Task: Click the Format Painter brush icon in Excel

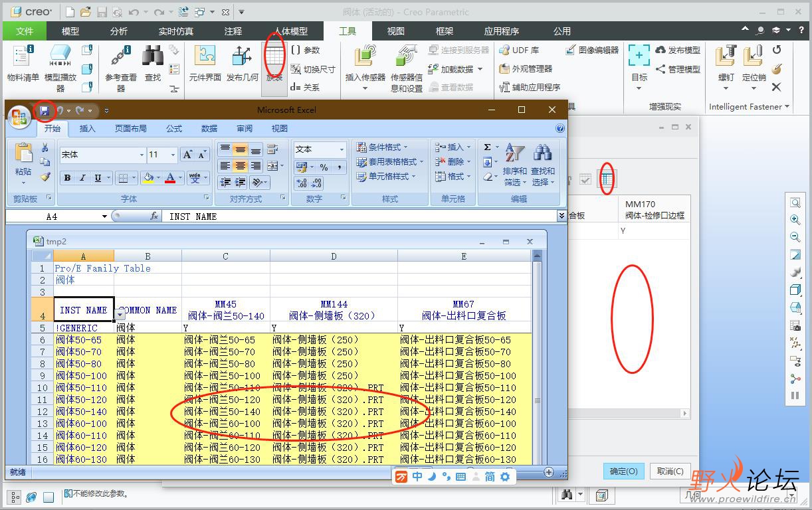Action: coord(45,177)
